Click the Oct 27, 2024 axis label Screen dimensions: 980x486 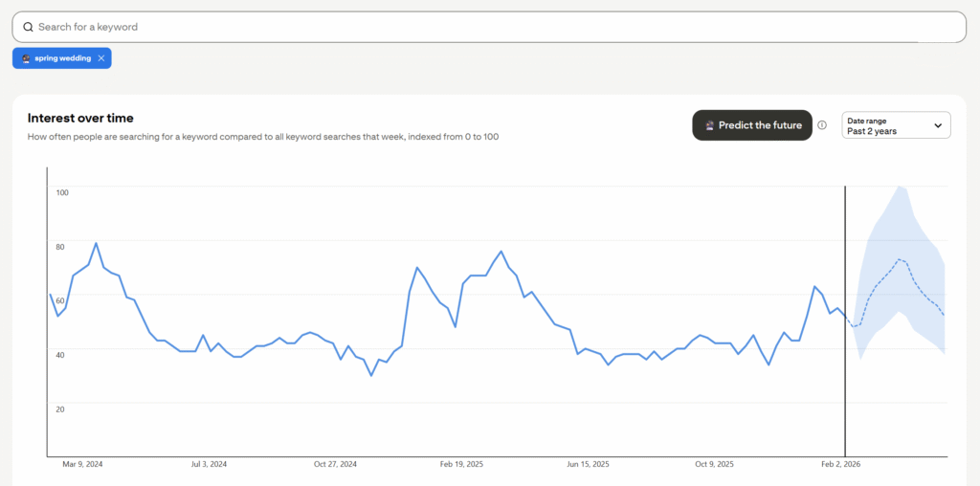(335, 464)
